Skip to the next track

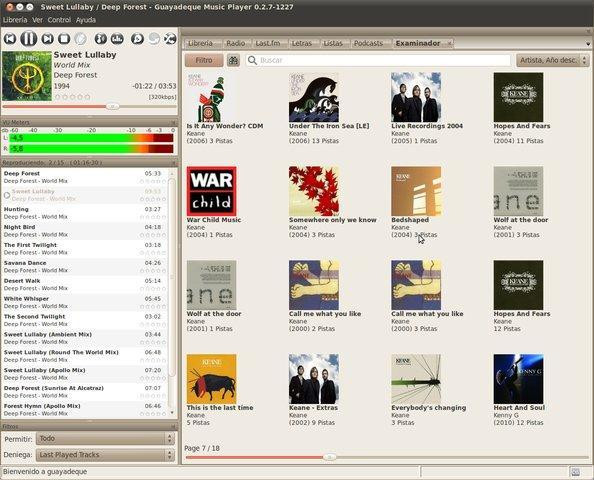[47, 39]
